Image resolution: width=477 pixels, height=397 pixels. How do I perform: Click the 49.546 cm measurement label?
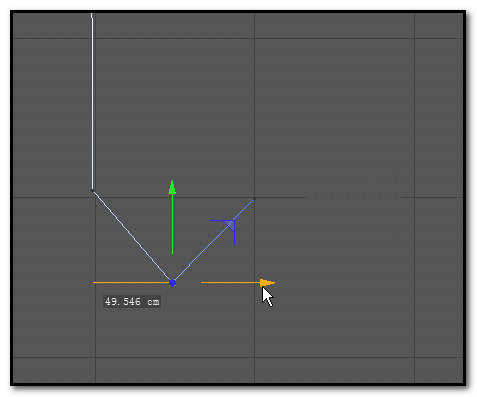(132, 302)
